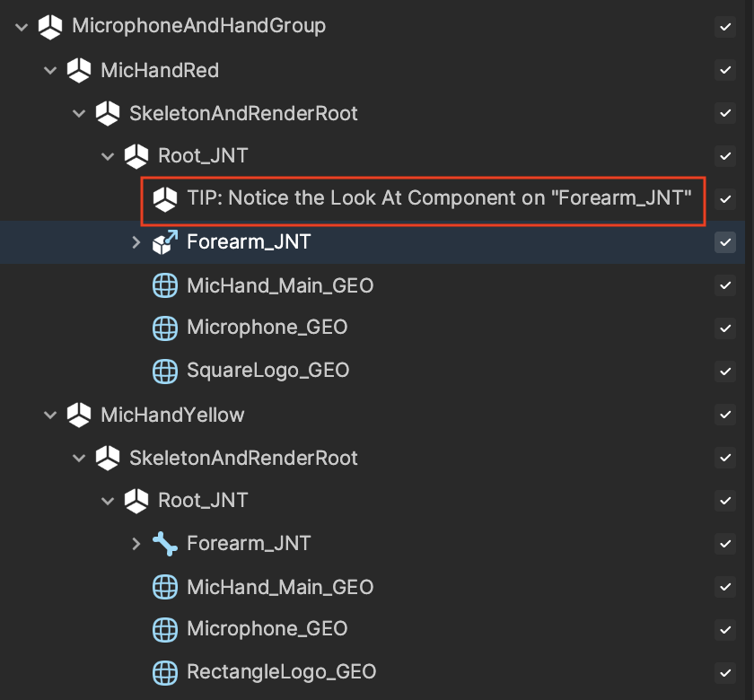Click the MicHandRed entity cube icon
The width and height of the screenshot is (754, 700).
[79, 70]
